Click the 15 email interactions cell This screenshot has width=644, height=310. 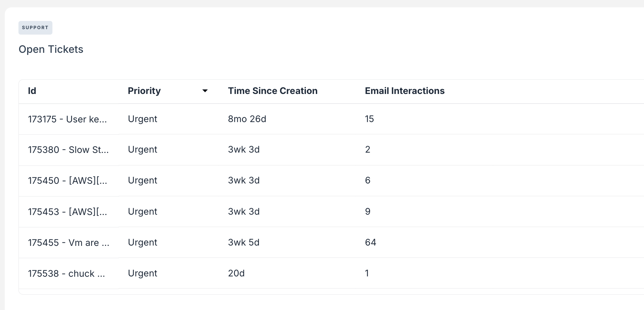pos(369,119)
